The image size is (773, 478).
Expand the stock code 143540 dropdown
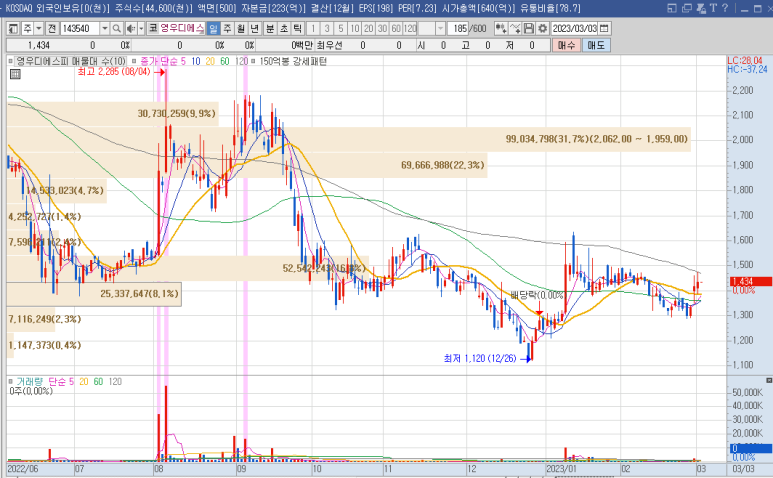pyautogui.click(x=105, y=29)
